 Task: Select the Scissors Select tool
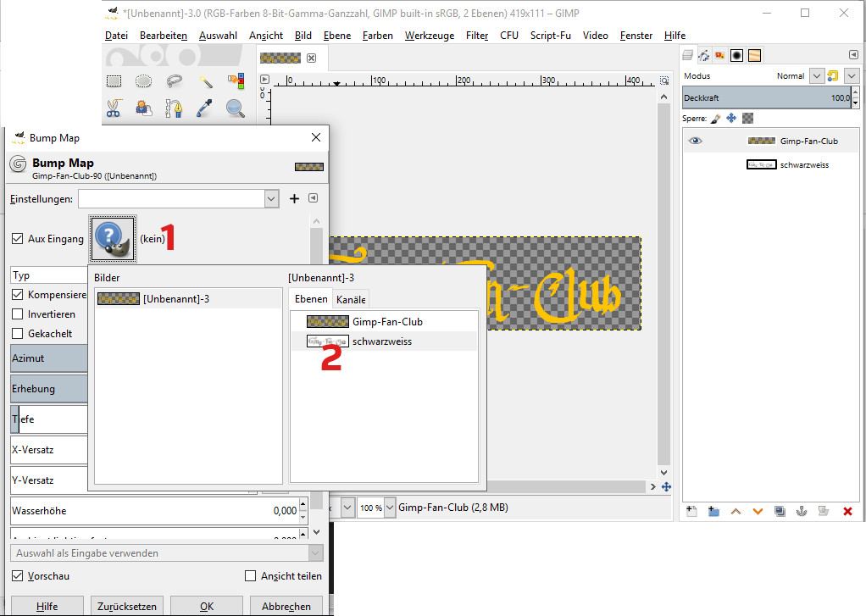tap(114, 108)
